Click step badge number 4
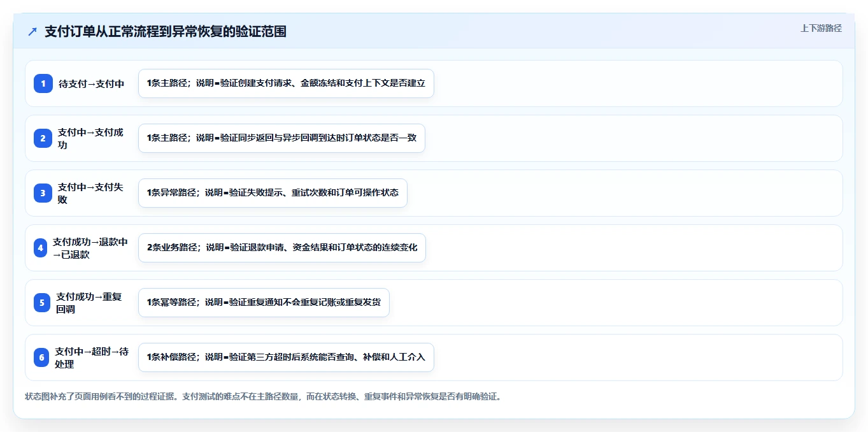The image size is (868, 432). [41, 248]
